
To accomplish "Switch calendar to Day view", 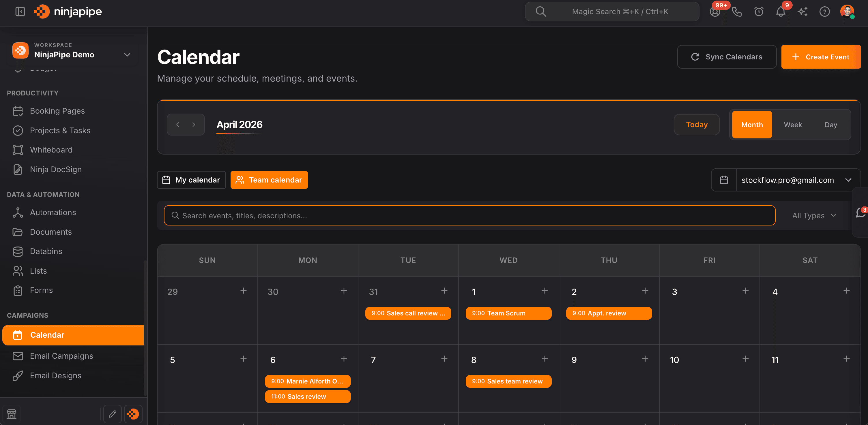I will point(831,125).
